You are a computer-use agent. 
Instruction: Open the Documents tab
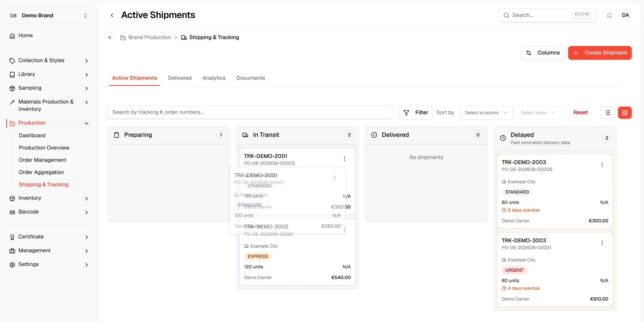pyautogui.click(x=250, y=78)
